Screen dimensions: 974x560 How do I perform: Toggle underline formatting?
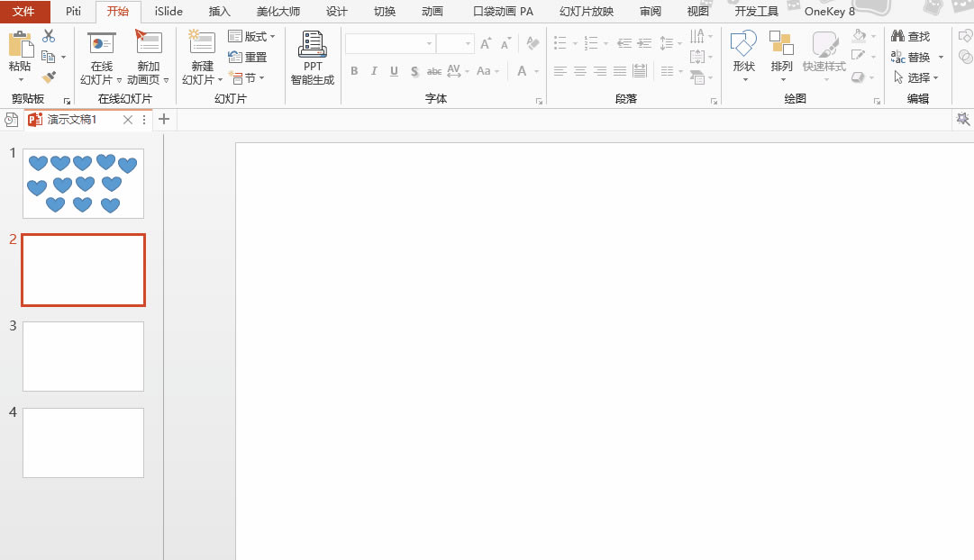[394, 71]
